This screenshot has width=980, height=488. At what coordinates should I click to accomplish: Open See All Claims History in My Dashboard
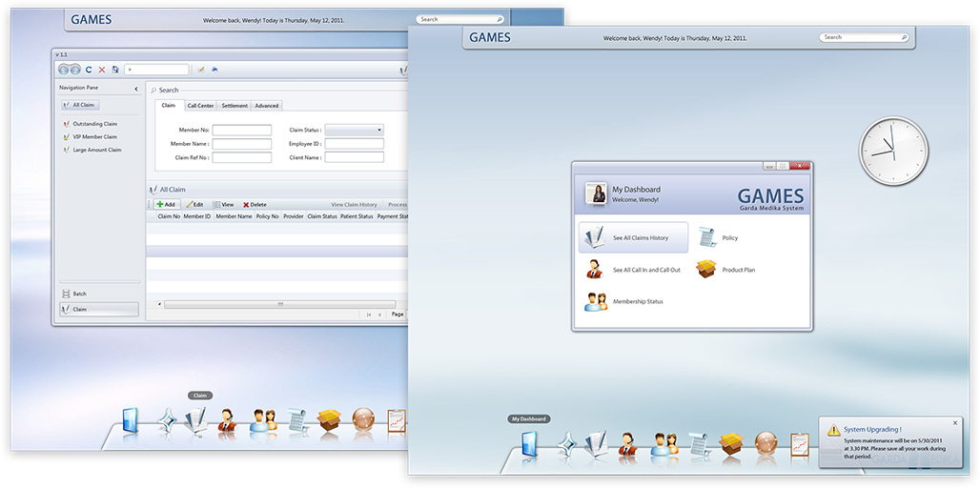pyautogui.click(x=633, y=238)
